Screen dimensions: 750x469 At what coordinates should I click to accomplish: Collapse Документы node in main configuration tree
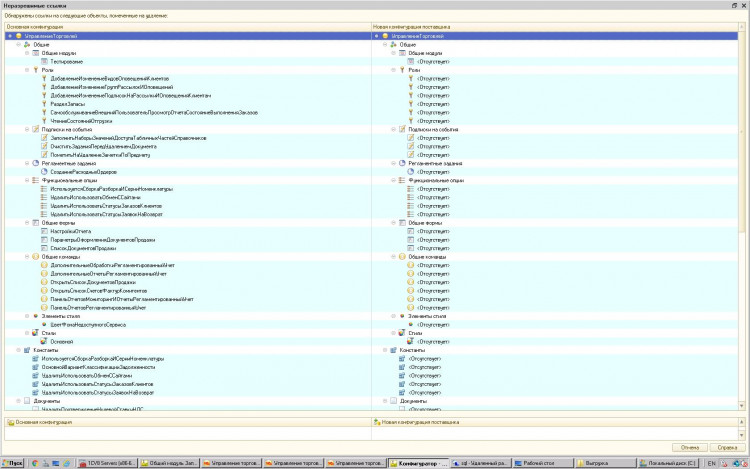point(19,401)
